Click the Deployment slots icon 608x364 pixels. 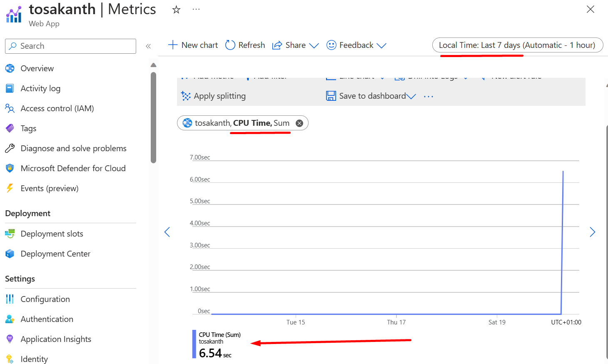[10, 234]
